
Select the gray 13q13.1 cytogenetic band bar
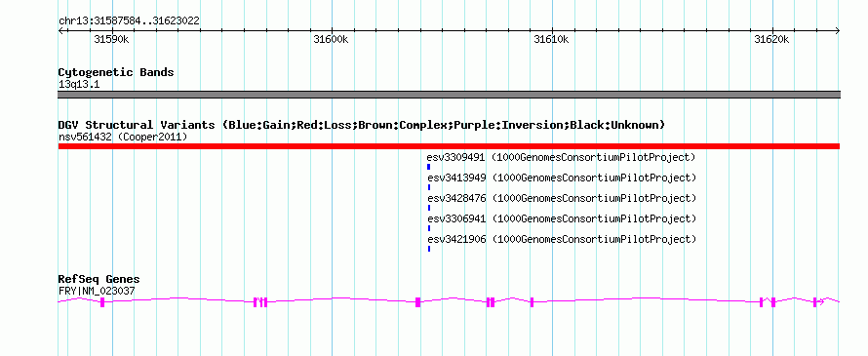click(449, 95)
